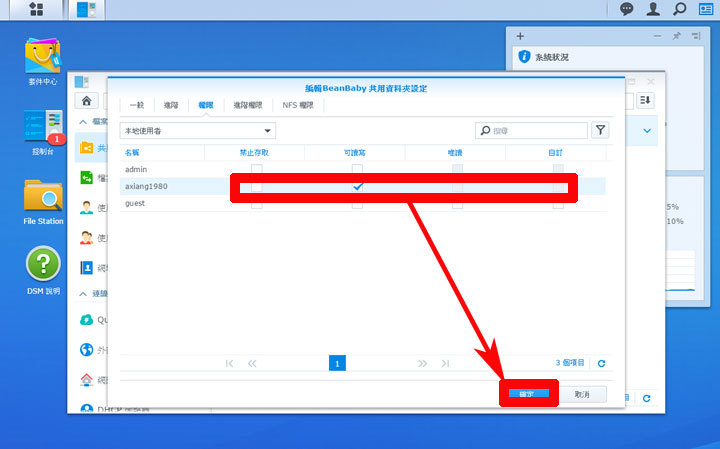Open the 本地使用者 user type dropdown
Image resolution: width=720 pixels, height=449 pixels.
[197, 131]
